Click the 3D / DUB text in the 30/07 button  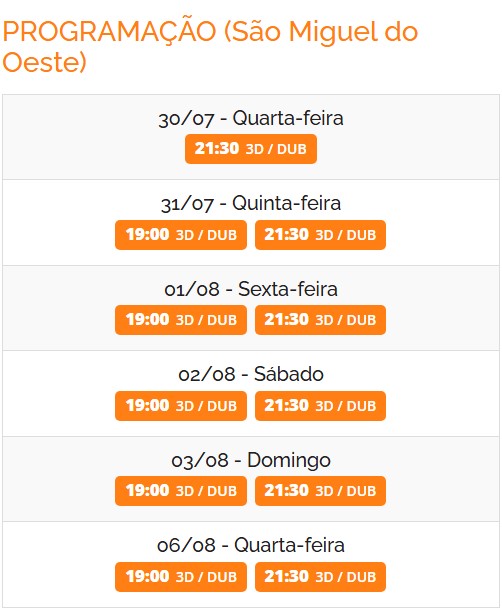point(276,149)
